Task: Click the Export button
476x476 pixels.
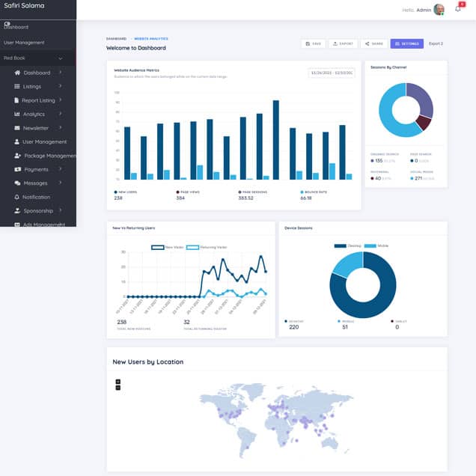Action: [343, 43]
